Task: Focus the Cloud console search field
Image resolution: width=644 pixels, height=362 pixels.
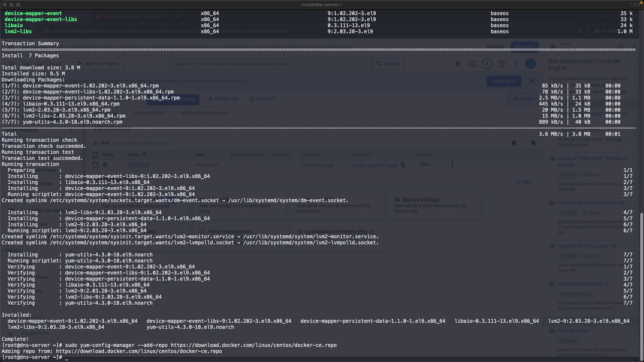Action: pos(271,64)
